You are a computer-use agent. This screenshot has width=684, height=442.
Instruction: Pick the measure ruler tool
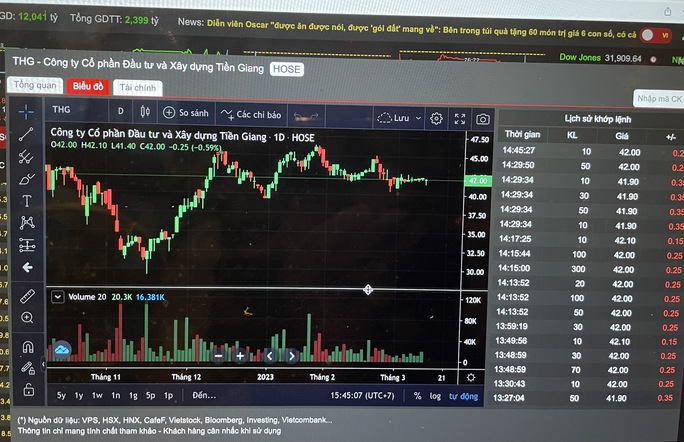(27, 296)
